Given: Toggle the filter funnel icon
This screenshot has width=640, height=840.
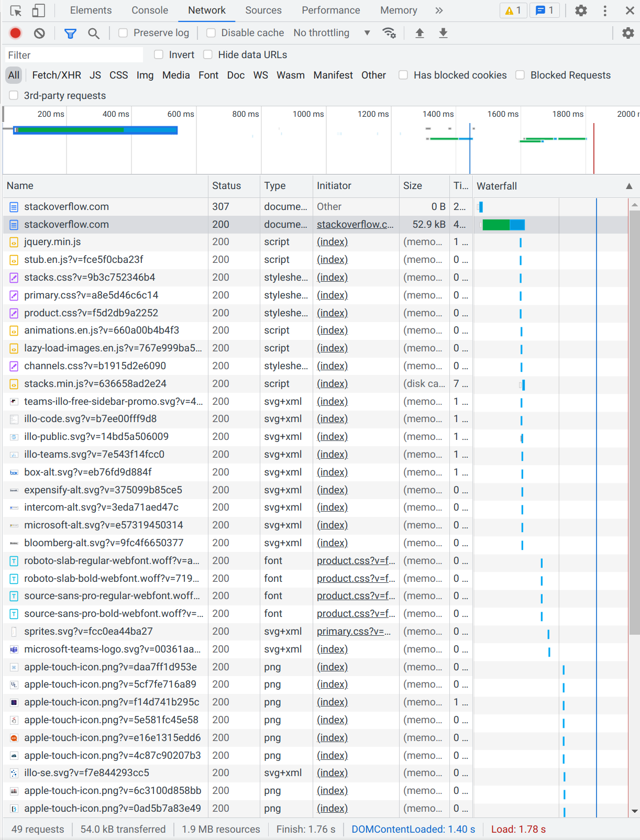Looking at the screenshot, I should pos(70,33).
